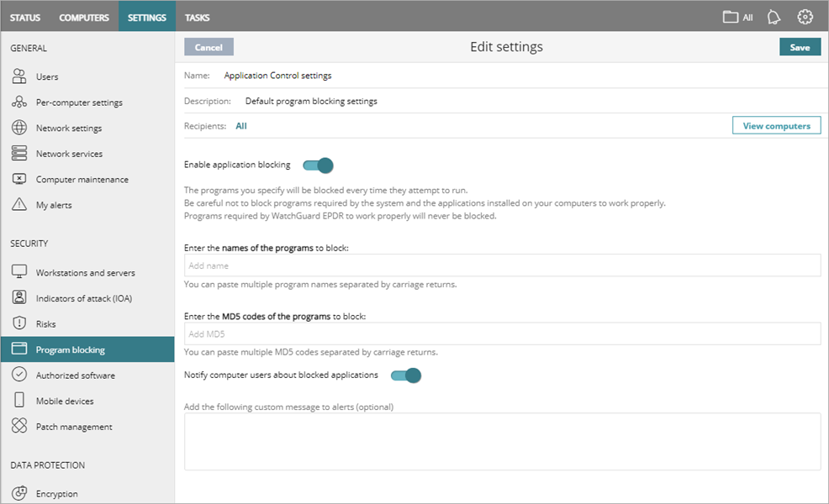Click the custom alert message text area
The image size is (829, 504).
[x=502, y=441]
